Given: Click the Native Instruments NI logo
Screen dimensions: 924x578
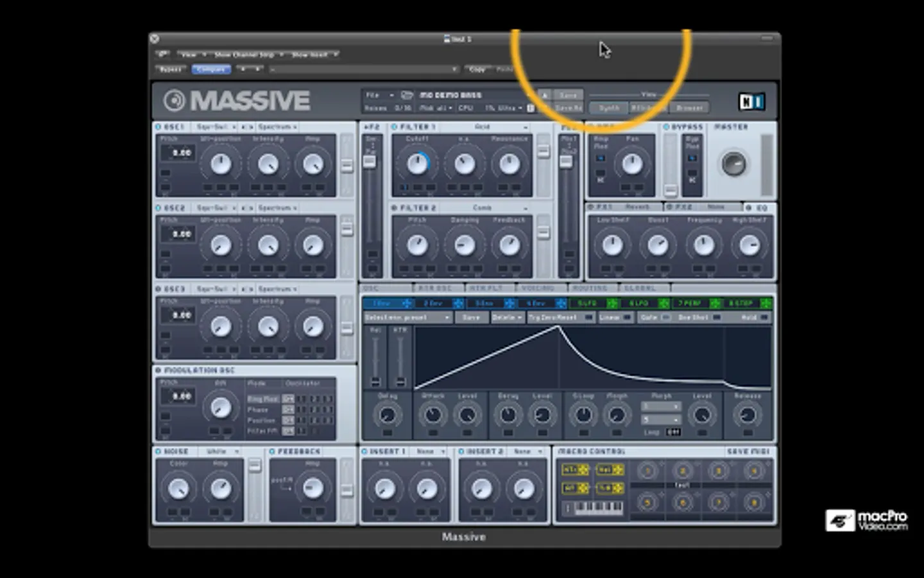Looking at the screenshot, I should click(x=751, y=101).
